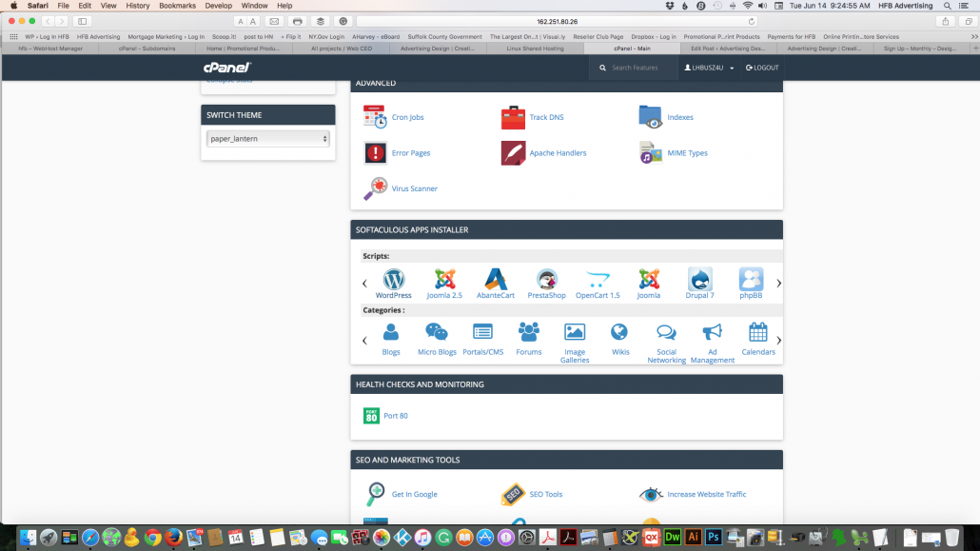This screenshot has height=551, width=980.
Task: Click the Increase Website Traffic eye icon
Action: (651, 494)
